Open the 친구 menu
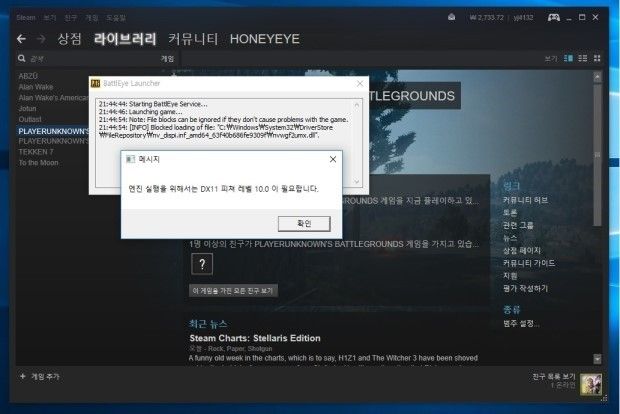 click(x=71, y=18)
